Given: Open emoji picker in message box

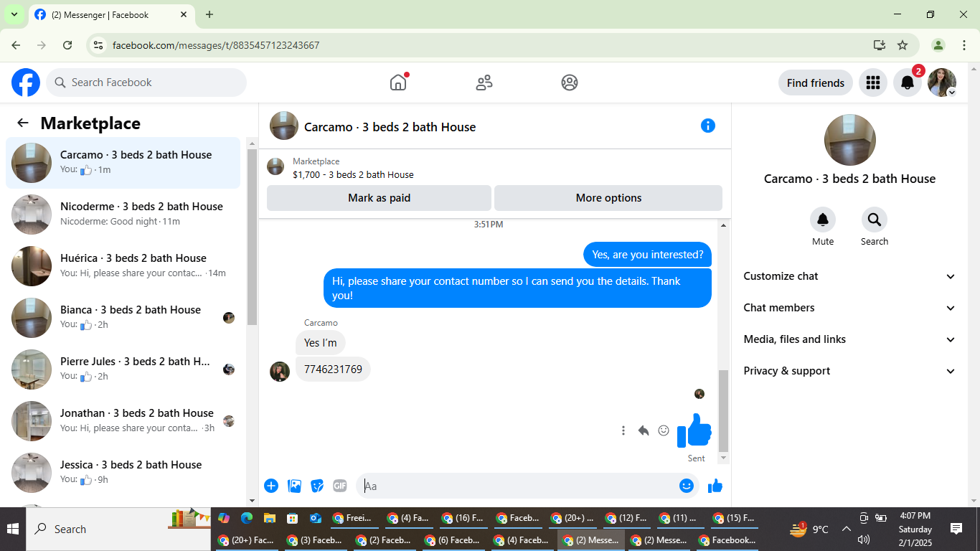Looking at the screenshot, I should 687,486.
